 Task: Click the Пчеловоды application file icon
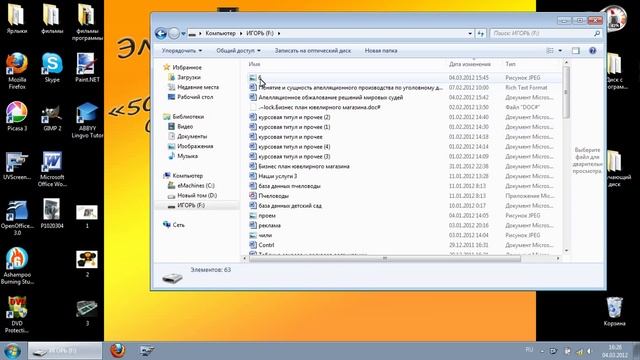coord(253,196)
